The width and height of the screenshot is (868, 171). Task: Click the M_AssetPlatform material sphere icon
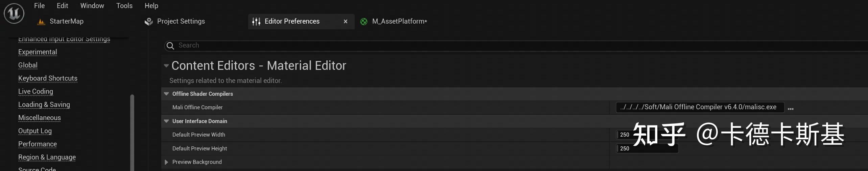364,22
